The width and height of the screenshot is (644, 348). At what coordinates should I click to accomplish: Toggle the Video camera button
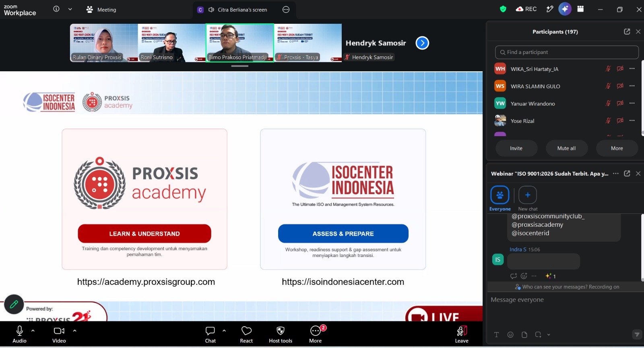click(59, 335)
